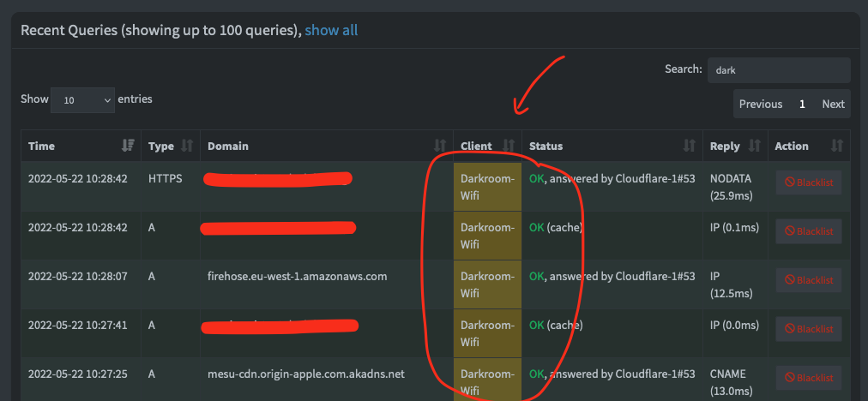Click the mesu-cdn.origin-apple.com.akadns.net domain cell
Image resolution: width=868 pixels, height=401 pixels.
[x=305, y=374]
